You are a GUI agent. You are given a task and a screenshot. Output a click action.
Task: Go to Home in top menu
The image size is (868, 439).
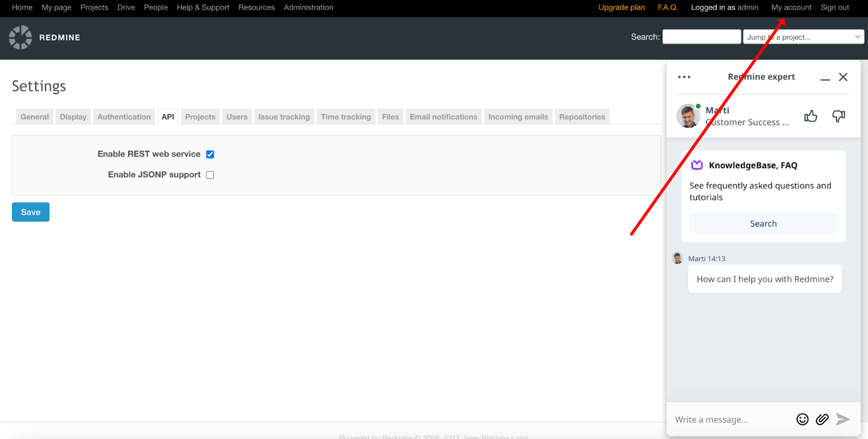point(22,7)
